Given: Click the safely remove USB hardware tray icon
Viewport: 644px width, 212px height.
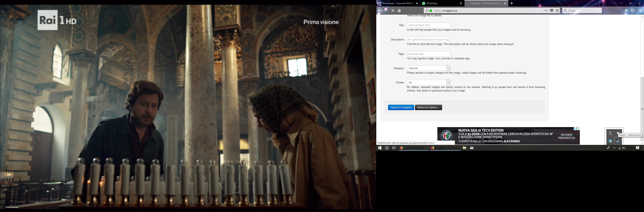Looking at the screenshot, I should (x=610, y=133).
